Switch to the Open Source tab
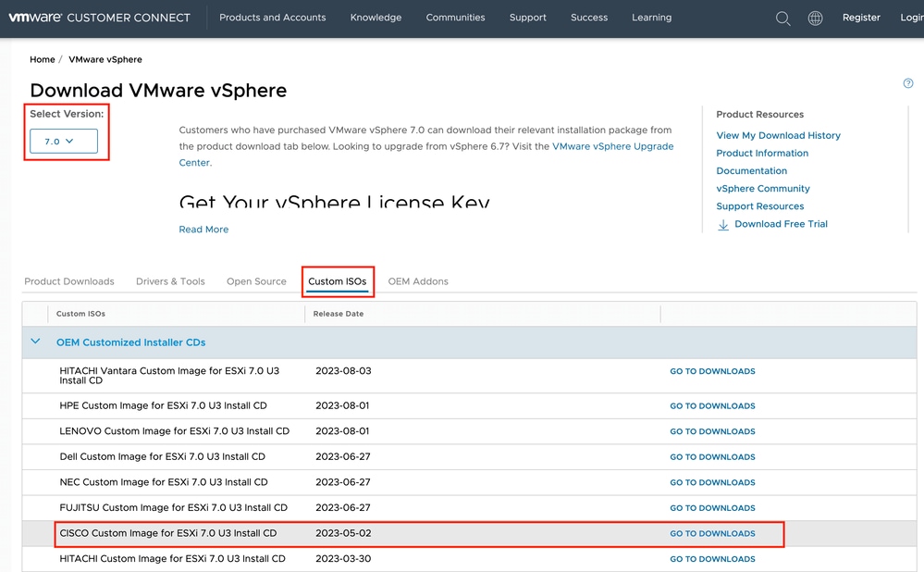 coord(256,281)
